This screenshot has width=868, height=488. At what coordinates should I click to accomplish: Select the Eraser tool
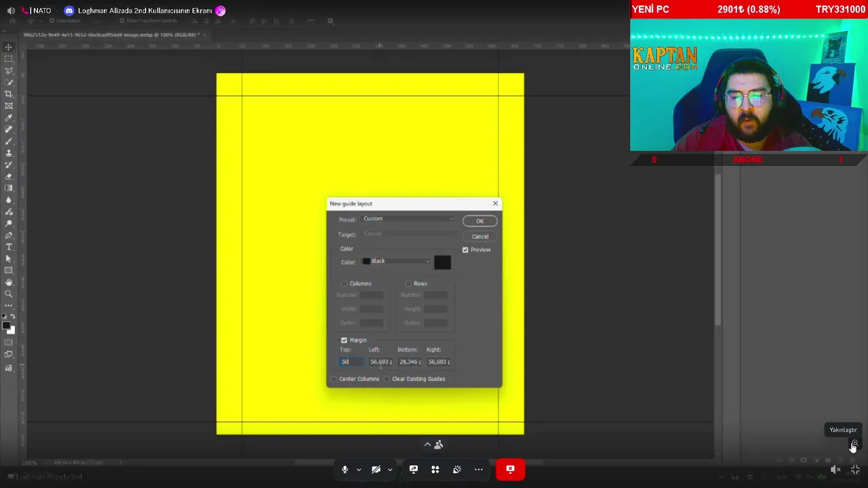[9, 176]
